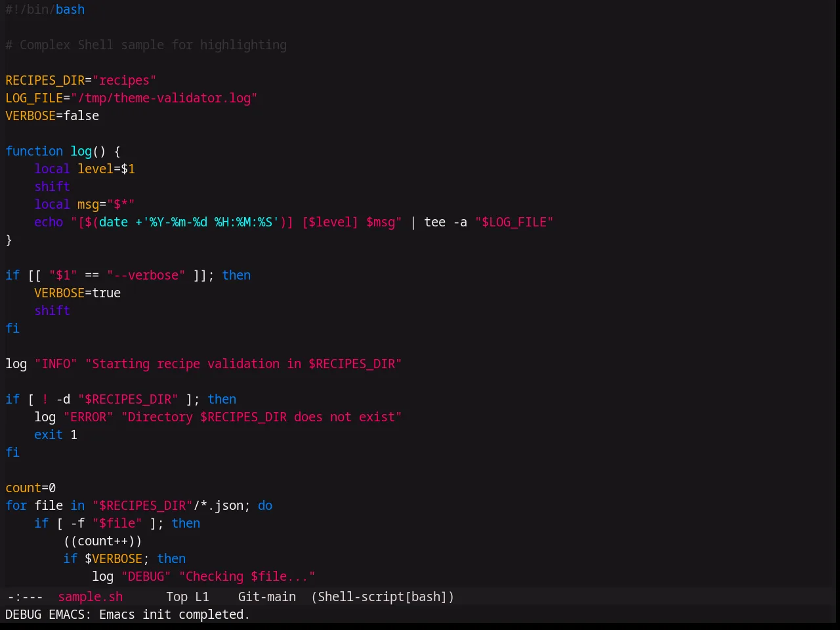Click the "/tmp/theme-validator.log" string

click(x=164, y=98)
